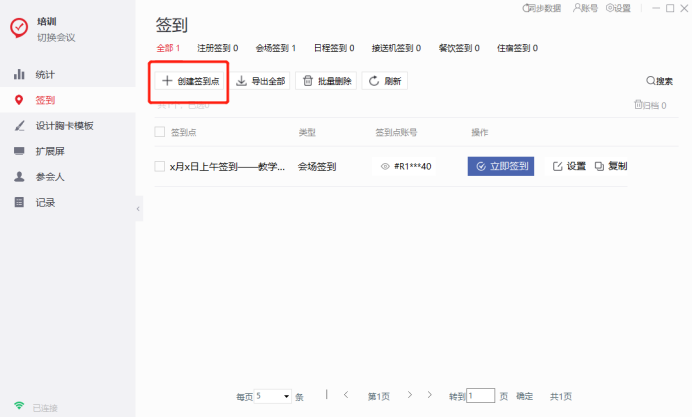Image resolution: width=693 pixels, height=417 pixels.
Task: Switch to 注册签到 tab
Action: click(x=217, y=47)
